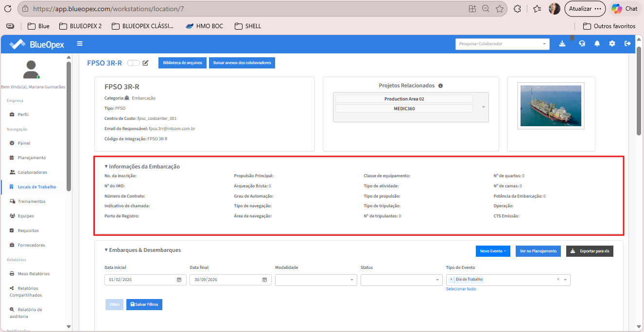Collapse the Embarques & Desembarques section
This screenshot has width=644, height=332.
[x=142, y=250]
